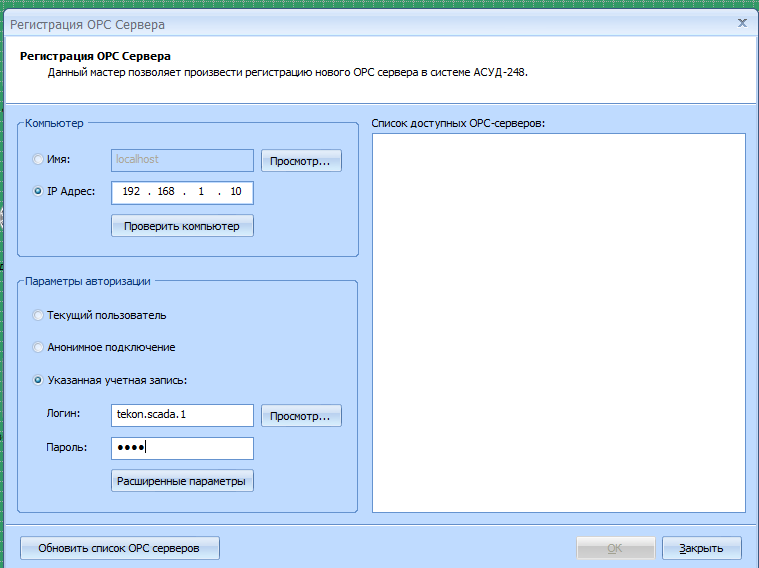Click 'Просмотр...' next to the login field
Image resolution: width=759 pixels, height=568 pixels.
pyautogui.click(x=301, y=416)
